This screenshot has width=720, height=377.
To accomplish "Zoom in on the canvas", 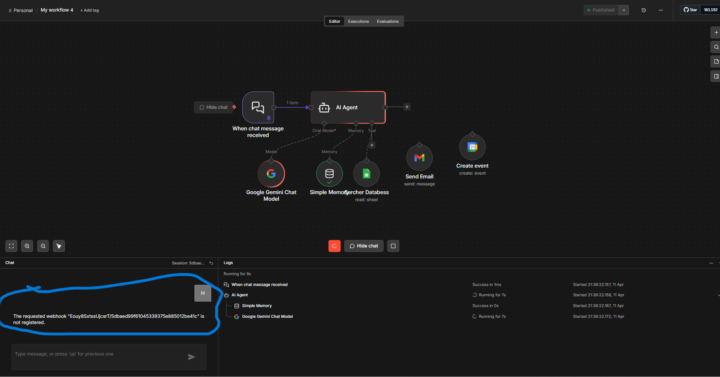I will click(x=27, y=246).
